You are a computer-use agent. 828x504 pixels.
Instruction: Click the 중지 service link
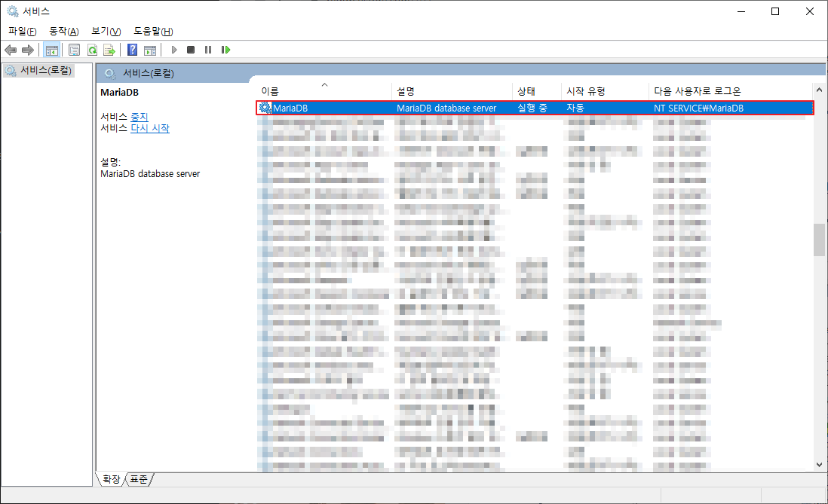[140, 117]
